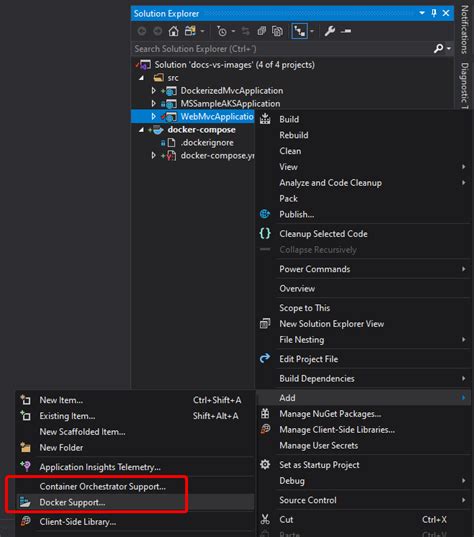Open the File Nesting submenu
Screen dimensions: 474x537
[x=363, y=339]
